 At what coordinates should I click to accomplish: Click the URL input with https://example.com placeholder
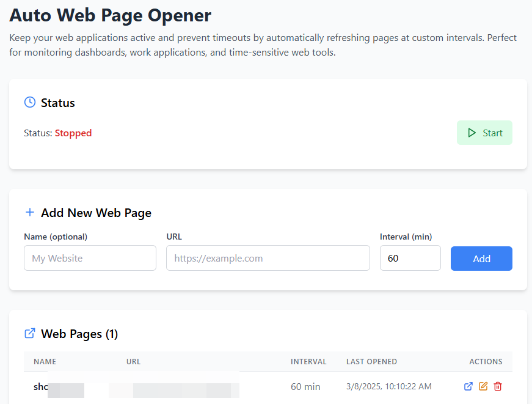pos(268,258)
